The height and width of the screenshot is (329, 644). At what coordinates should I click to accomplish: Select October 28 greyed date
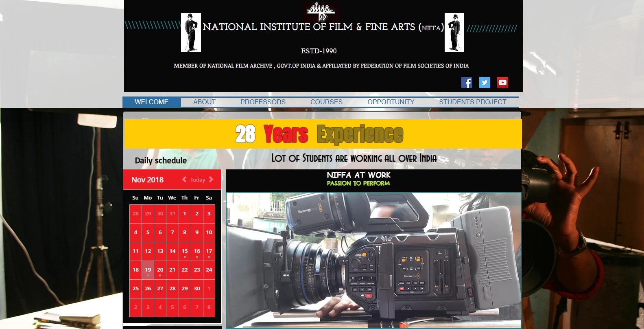click(135, 214)
